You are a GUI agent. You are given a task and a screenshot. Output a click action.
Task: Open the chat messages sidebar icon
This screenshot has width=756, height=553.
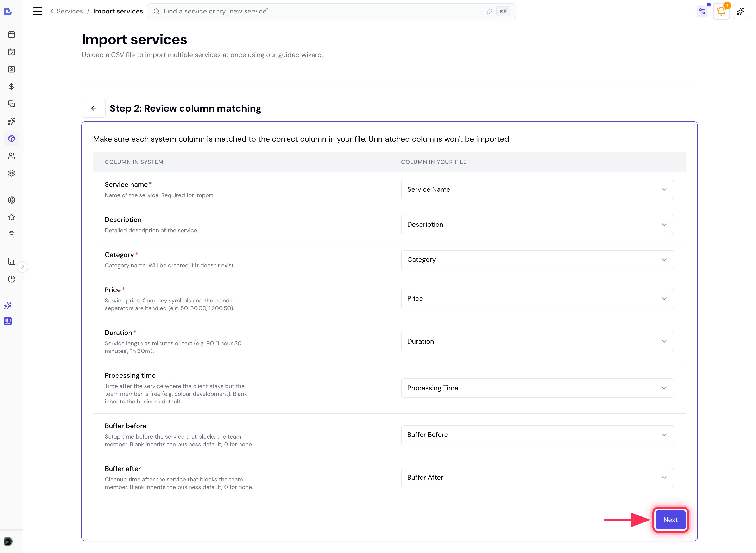click(x=11, y=104)
